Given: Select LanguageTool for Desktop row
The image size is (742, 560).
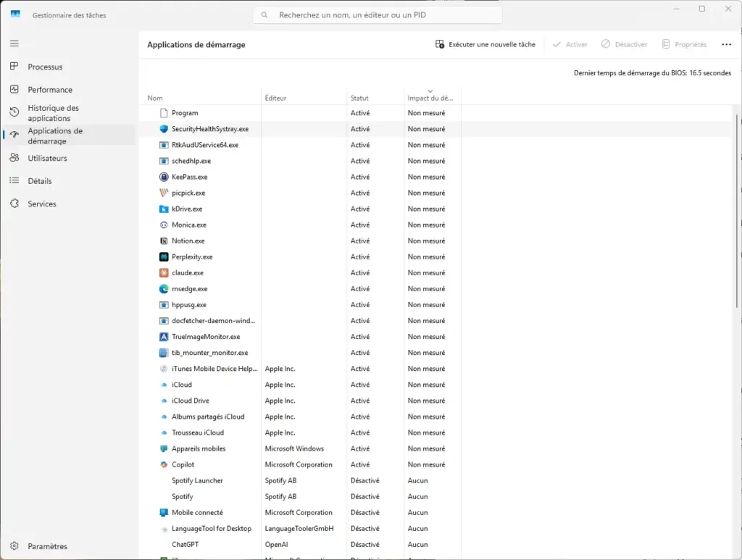Looking at the screenshot, I should coord(435,528).
